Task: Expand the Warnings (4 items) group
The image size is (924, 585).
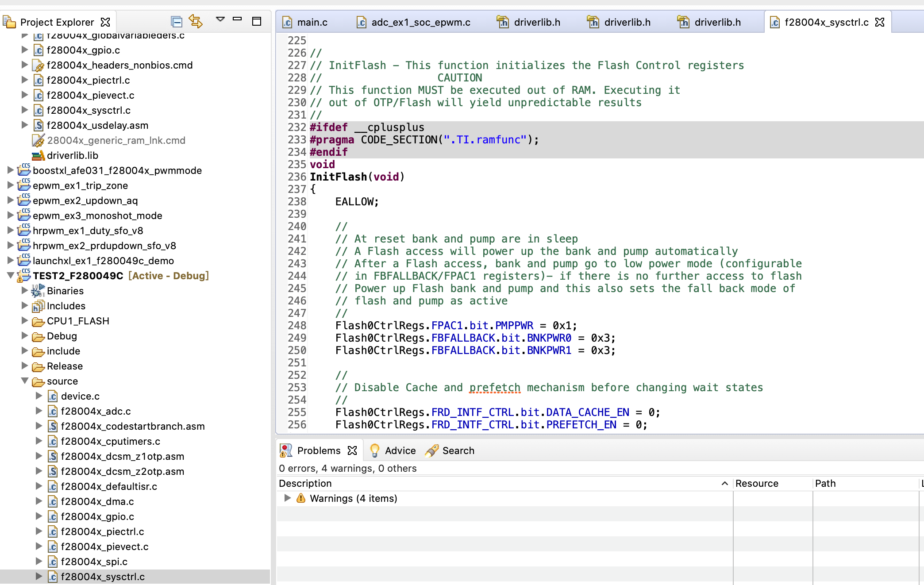Action: pyautogui.click(x=288, y=498)
